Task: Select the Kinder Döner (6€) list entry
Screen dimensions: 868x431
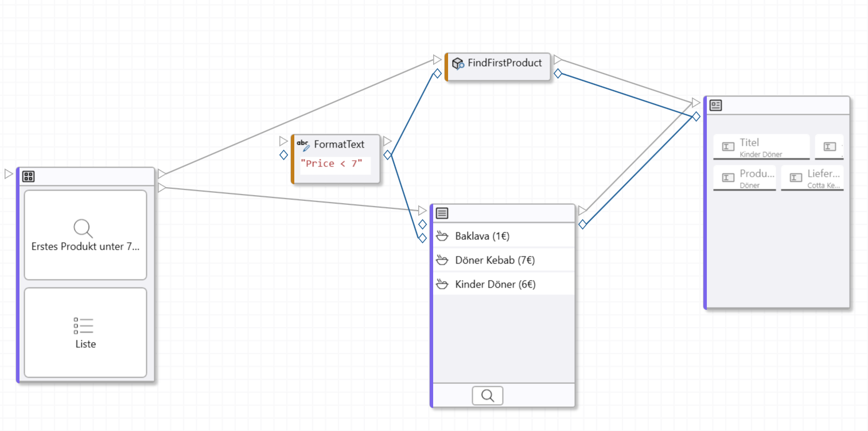Action: [495, 284]
